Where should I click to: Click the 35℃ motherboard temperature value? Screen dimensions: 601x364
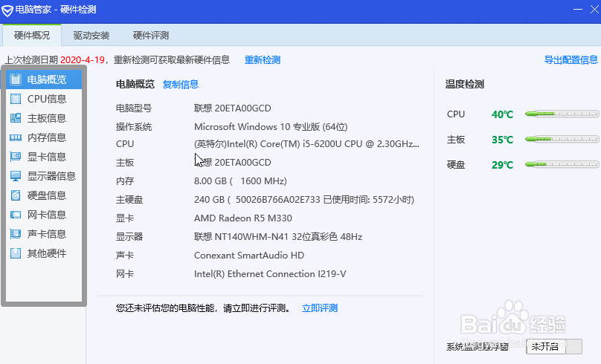click(x=503, y=140)
